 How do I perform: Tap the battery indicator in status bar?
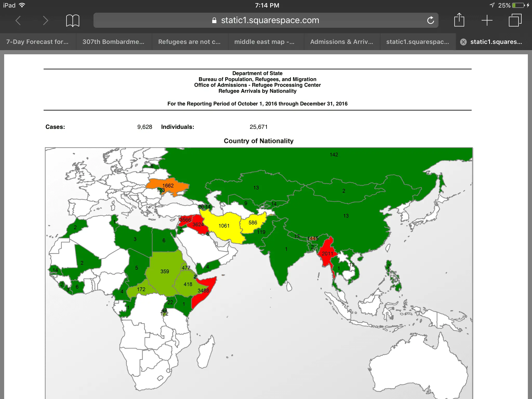(x=518, y=5)
